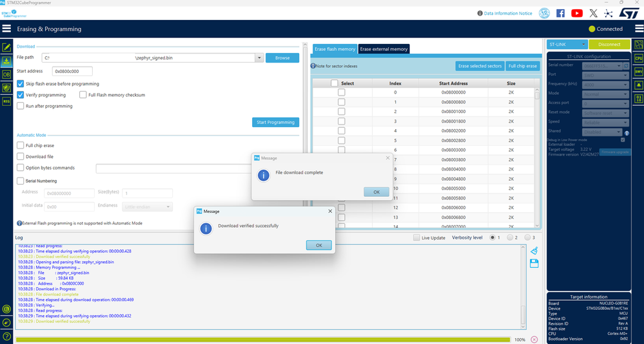
Task: Open the Port SWD dropdown
Action: tap(605, 76)
